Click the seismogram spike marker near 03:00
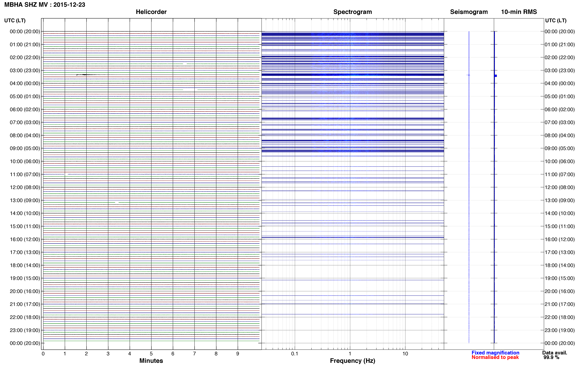Screen dimensions: 588x368 [x=468, y=75]
